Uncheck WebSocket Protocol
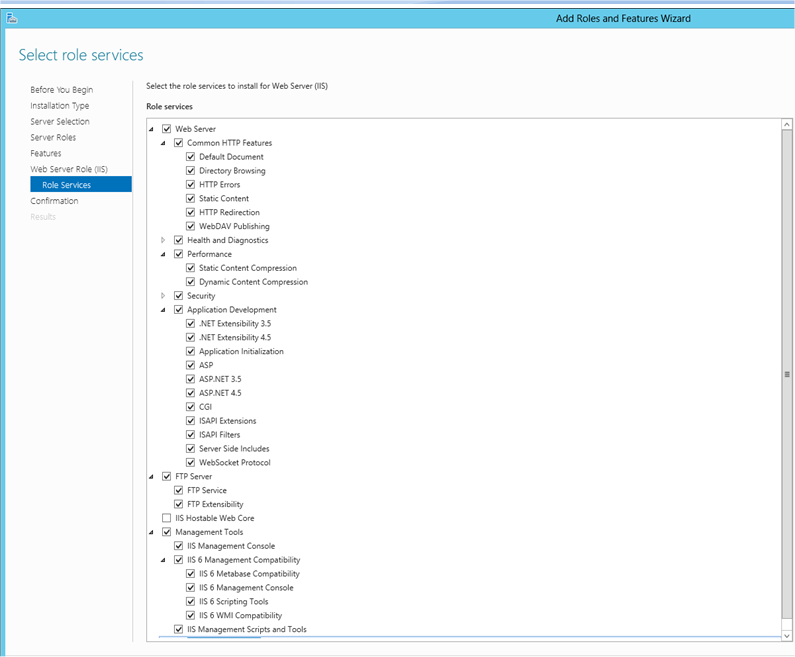This screenshot has height=657, width=795. [191, 462]
